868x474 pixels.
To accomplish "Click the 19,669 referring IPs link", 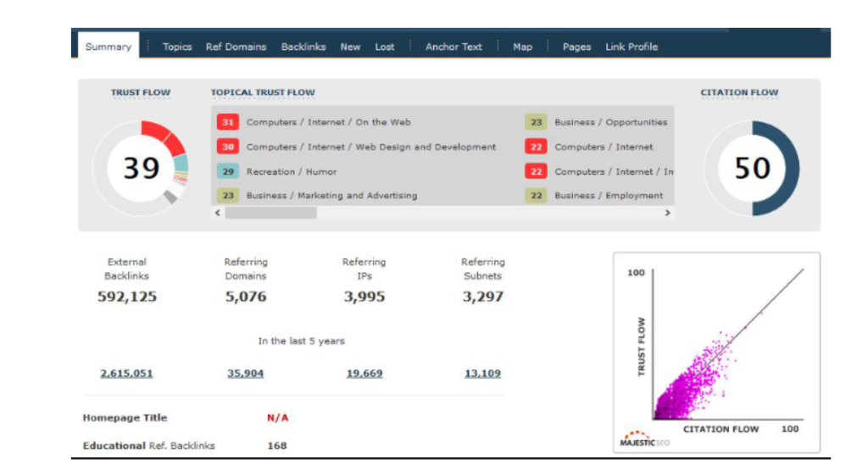I will [364, 373].
